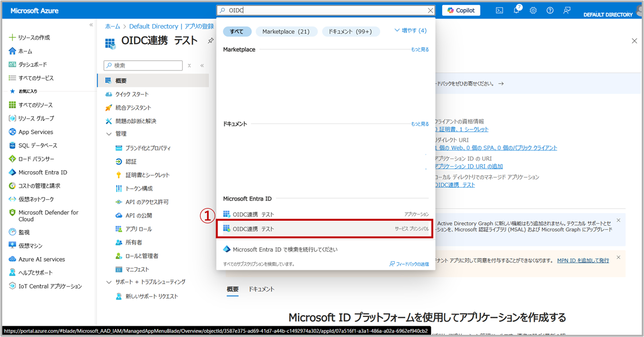Select the ドキュメント (99+) filter pill
Image resolution: width=644 pixels, height=337 pixels.
[350, 31]
